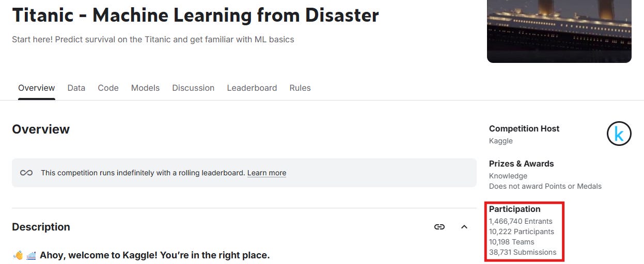Click the infinity rolling leaderboard icon
Viewport: 644px width, 264px height.
(26, 173)
